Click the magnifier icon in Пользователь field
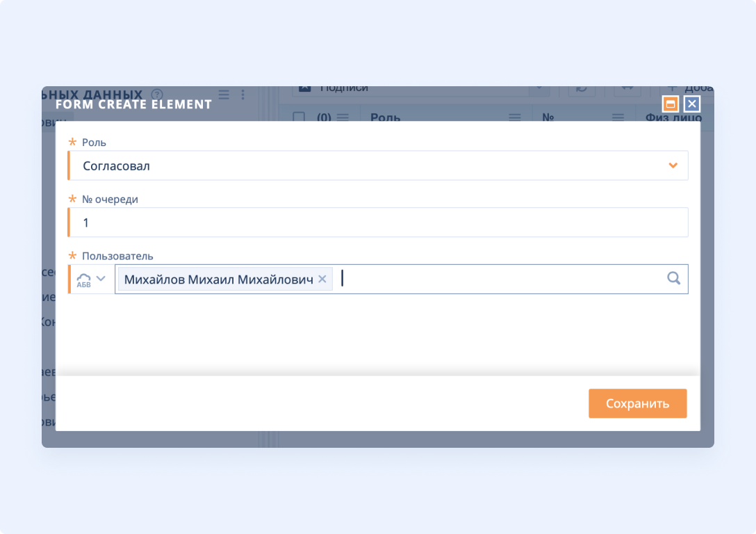The height and width of the screenshot is (534, 756). coord(673,278)
